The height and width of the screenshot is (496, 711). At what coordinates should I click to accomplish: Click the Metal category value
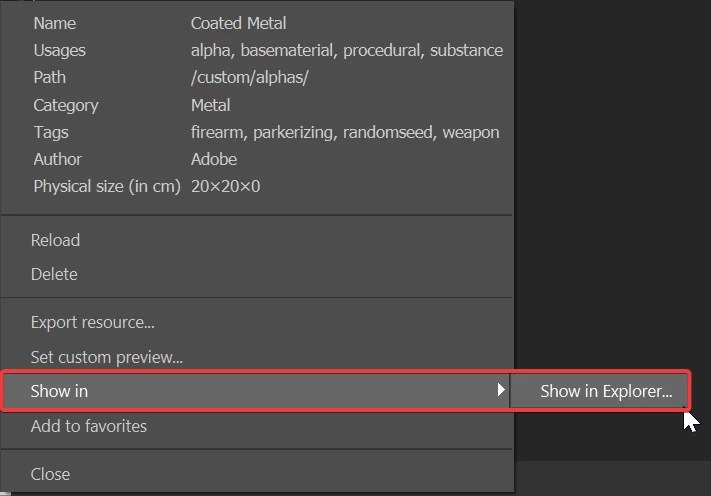[210, 105]
